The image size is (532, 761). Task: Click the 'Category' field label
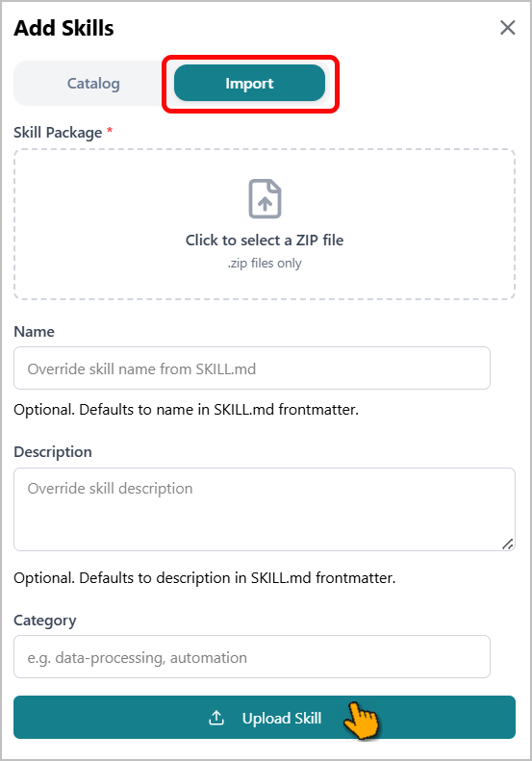click(x=44, y=621)
